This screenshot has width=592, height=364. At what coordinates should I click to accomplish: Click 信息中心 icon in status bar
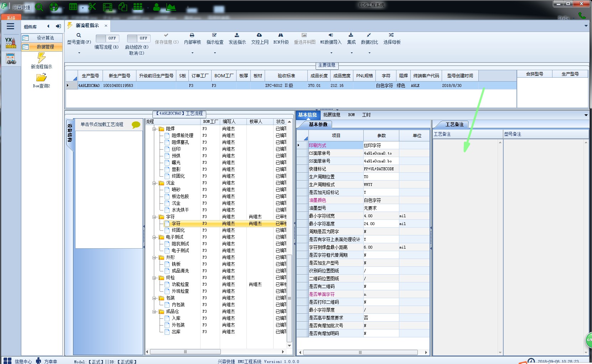click(7, 361)
